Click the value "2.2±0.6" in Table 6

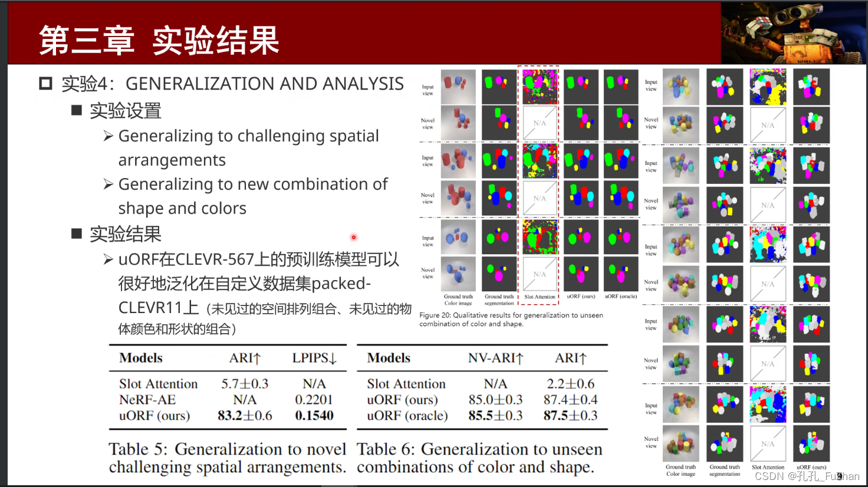[570, 384]
